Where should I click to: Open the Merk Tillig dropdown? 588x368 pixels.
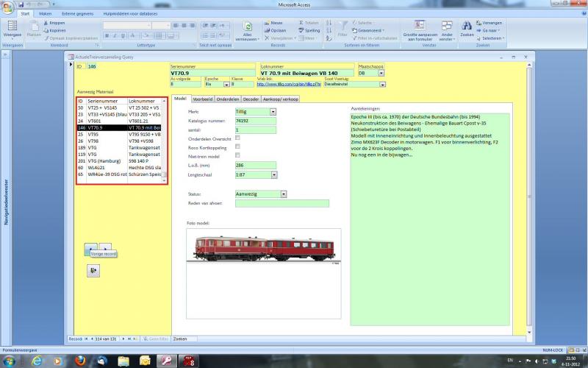(x=273, y=112)
